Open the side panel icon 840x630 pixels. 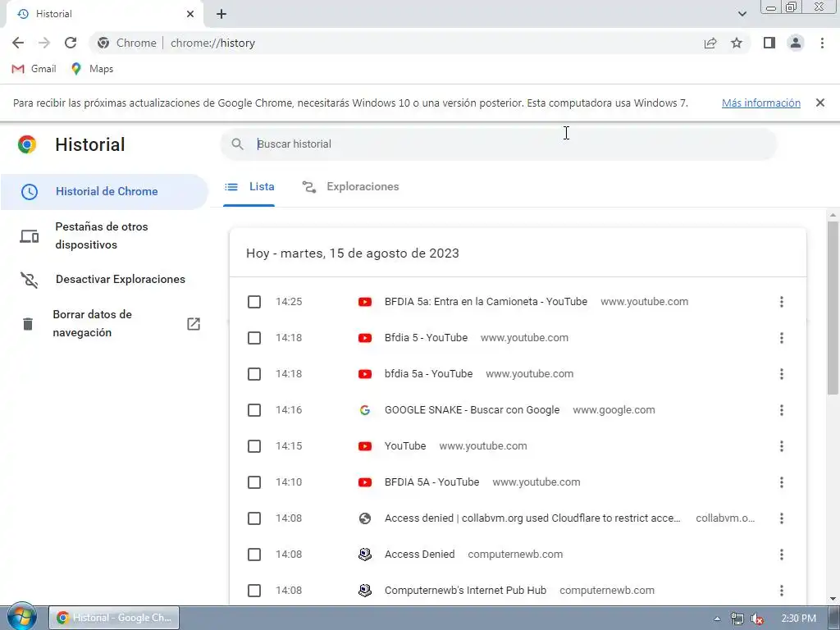769,43
